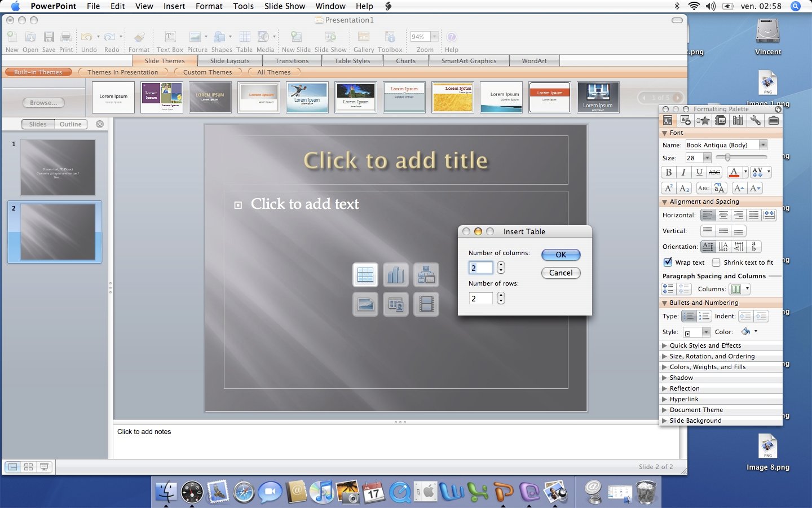Open the Slide Show menu
Screen dimensions: 812x508
click(x=285, y=6)
